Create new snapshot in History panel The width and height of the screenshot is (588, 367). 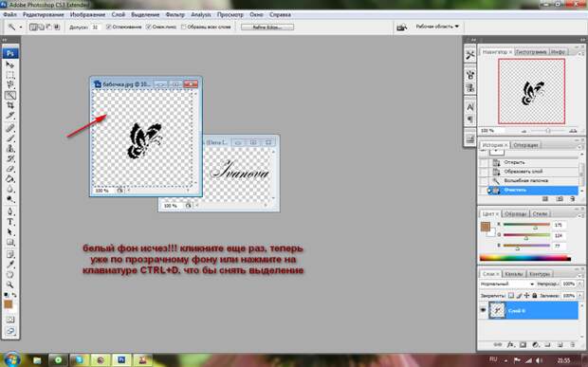560,199
